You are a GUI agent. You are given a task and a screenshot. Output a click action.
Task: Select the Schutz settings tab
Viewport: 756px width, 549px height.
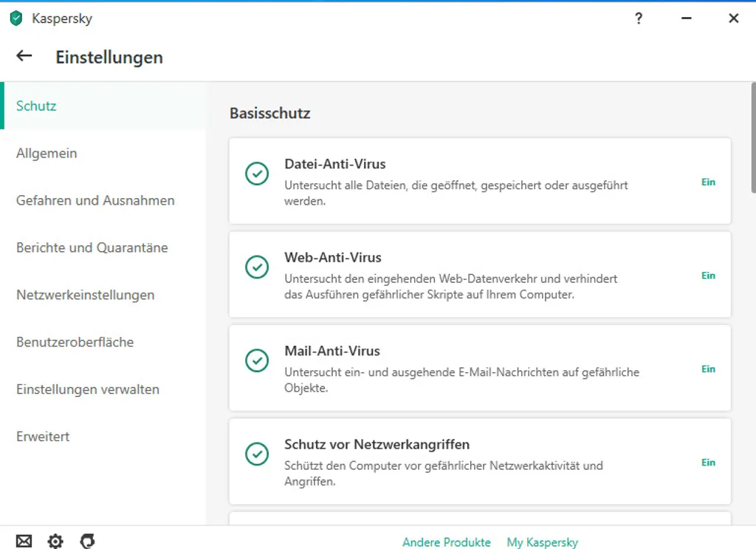click(103, 106)
